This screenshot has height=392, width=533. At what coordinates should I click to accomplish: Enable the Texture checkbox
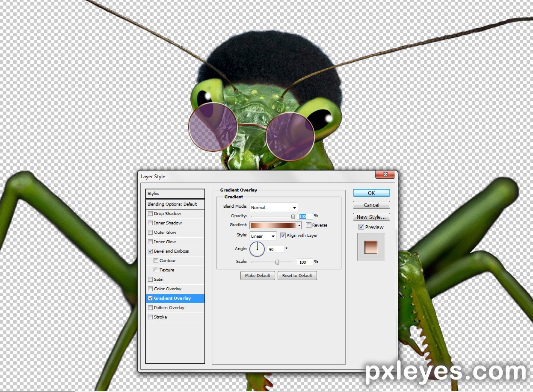[x=156, y=270]
